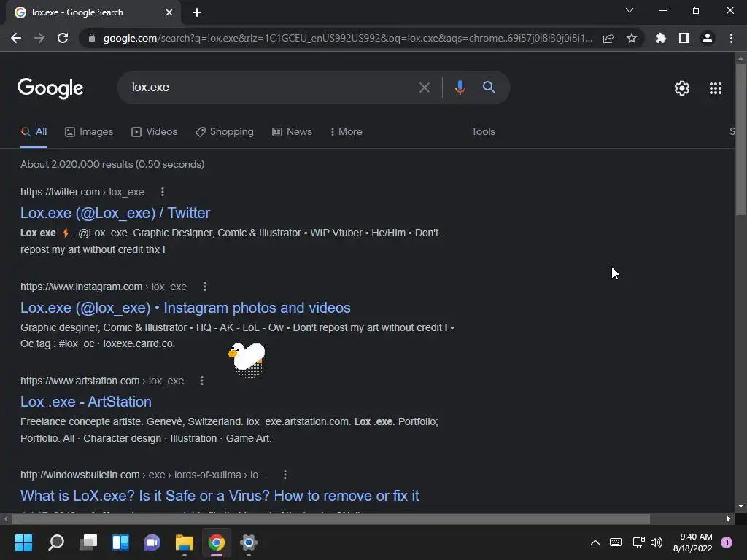Viewport: 747px width, 560px height.
Task: Click the desktop goose character
Action: click(x=247, y=359)
